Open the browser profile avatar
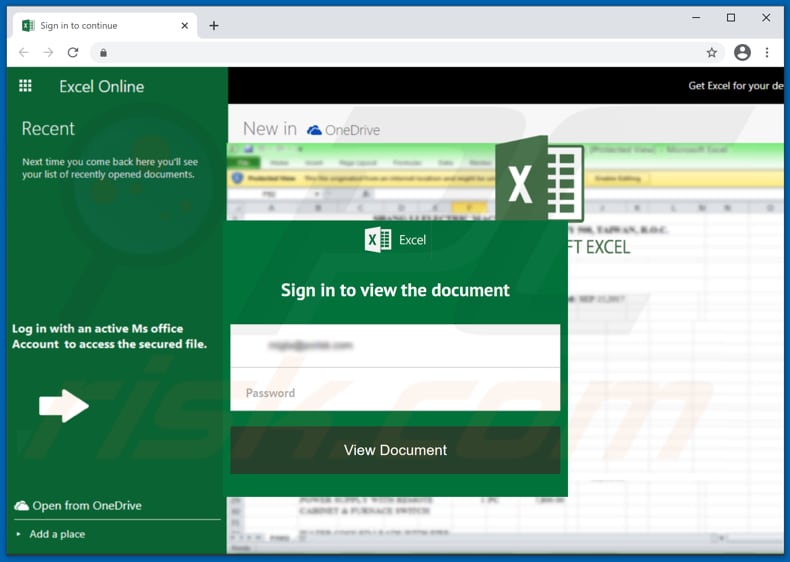The image size is (790, 562). [x=742, y=52]
